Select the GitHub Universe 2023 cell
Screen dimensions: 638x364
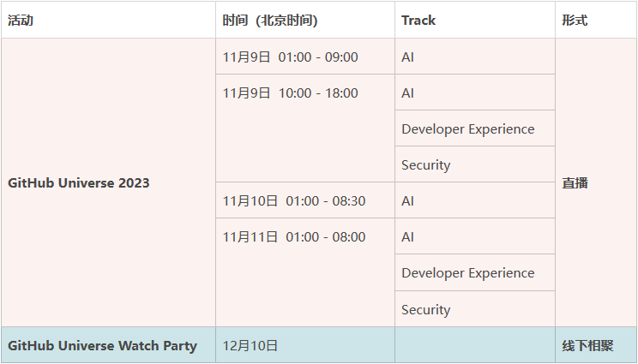point(79,182)
